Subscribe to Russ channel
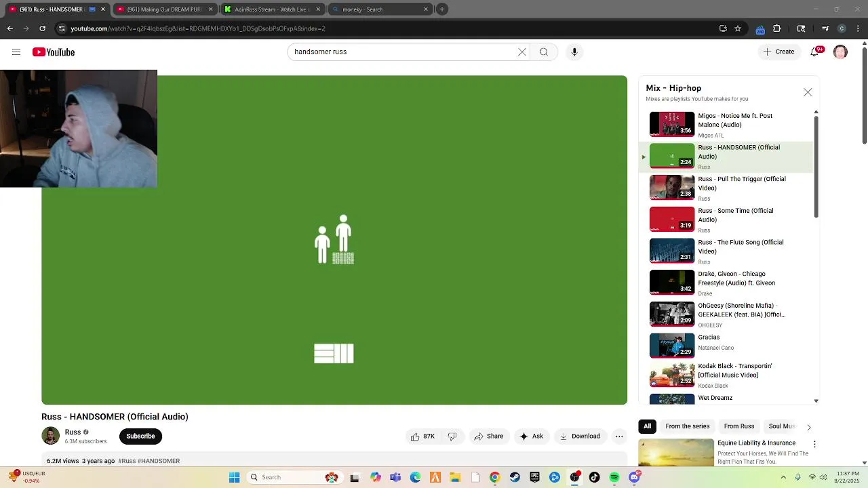The width and height of the screenshot is (868, 488). pos(140,436)
